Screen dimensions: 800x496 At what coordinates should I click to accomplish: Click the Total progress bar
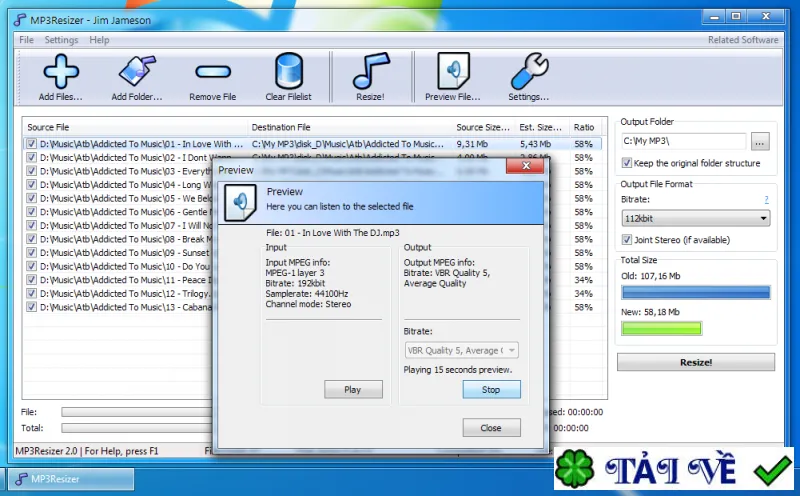point(137,428)
